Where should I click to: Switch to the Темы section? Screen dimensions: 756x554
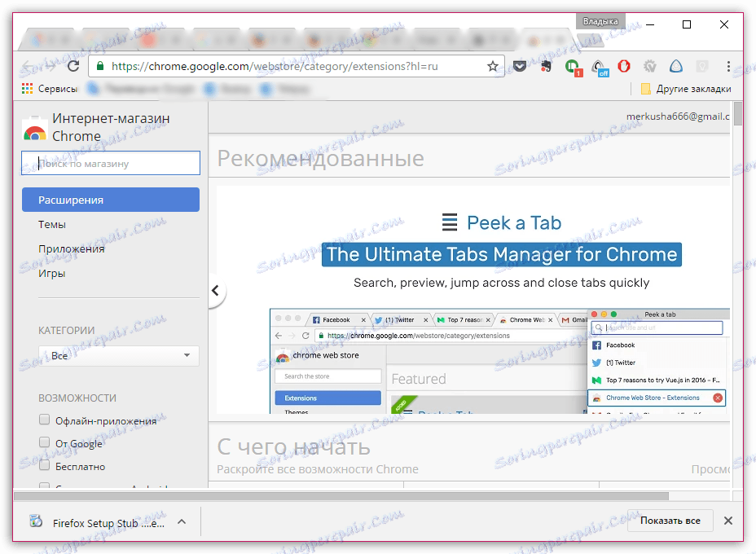(x=52, y=225)
